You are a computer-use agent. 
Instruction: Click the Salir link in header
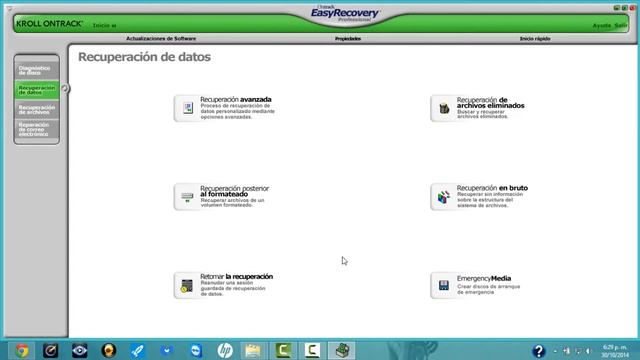coord(620,25)
